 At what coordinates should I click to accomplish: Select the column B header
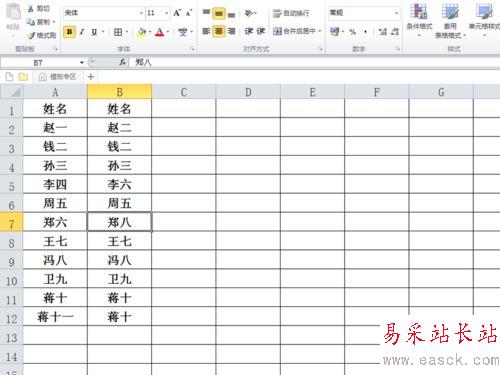tap(119, 92)
